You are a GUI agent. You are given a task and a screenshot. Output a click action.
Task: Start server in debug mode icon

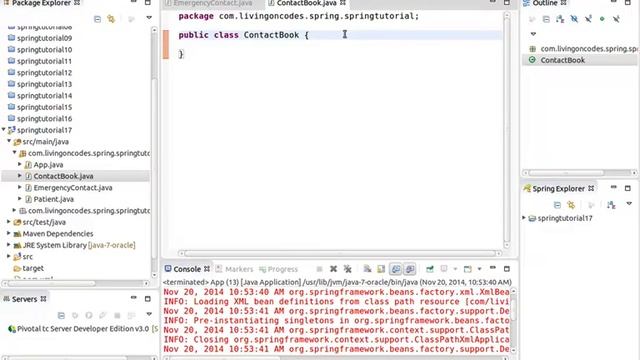75,316
